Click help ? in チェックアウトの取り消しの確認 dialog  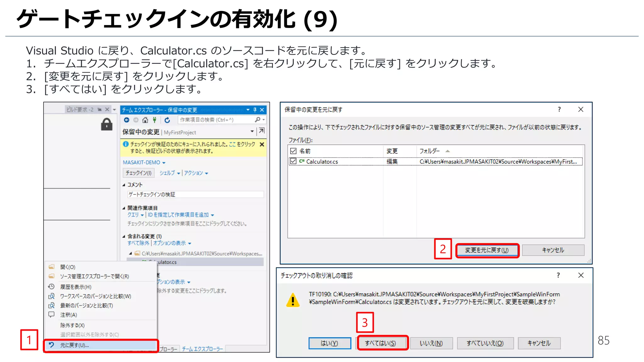558,275
